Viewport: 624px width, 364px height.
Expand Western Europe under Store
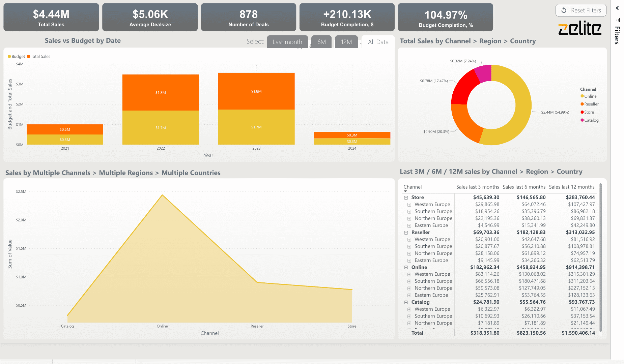point(409,205)
